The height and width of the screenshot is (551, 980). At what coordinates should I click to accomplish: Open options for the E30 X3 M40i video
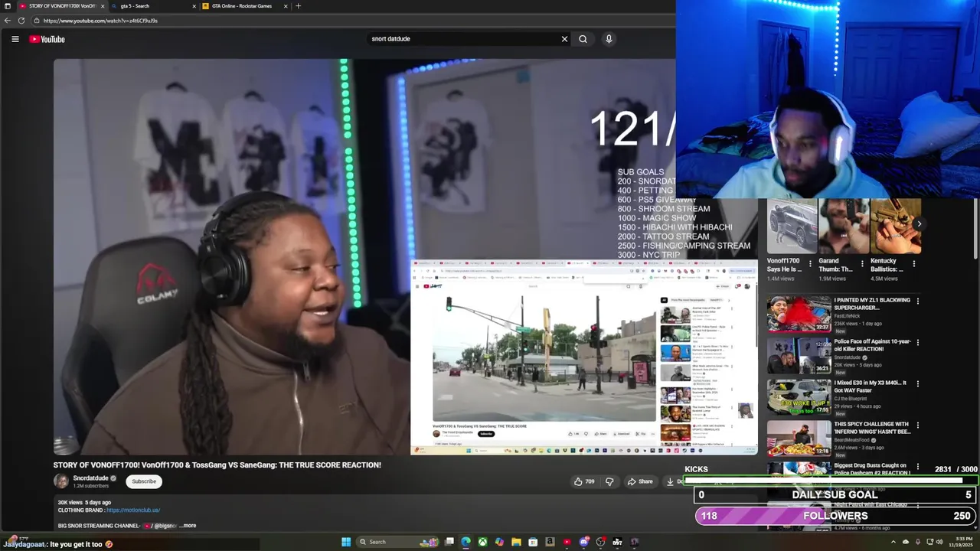pos(917,383)
